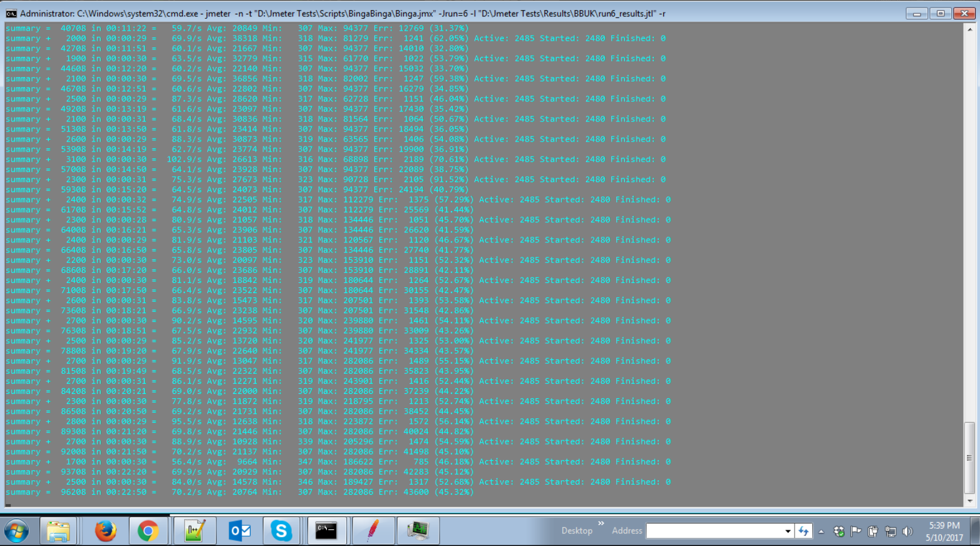
Task: Click the cumulative count '71008'
Action: click(73, 291)
